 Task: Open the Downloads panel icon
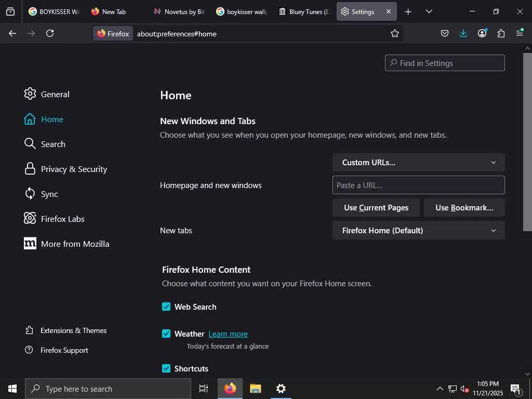pyautogui.click(x=463, y=33)
